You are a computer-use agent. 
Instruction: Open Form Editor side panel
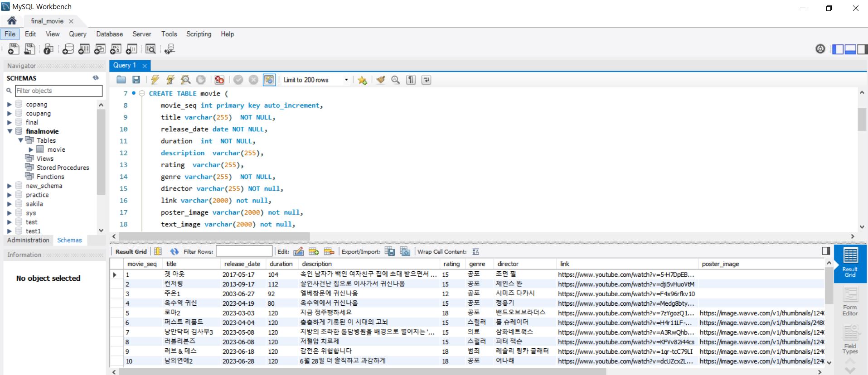pyautogui.click(x=850, y=302)
